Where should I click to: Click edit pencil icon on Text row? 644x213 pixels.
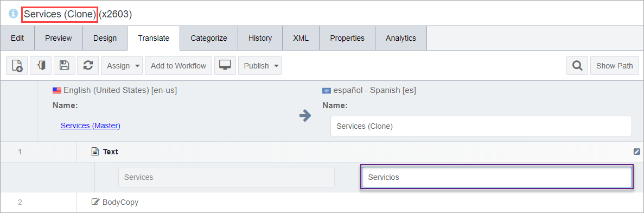click(x=636, y=152)
